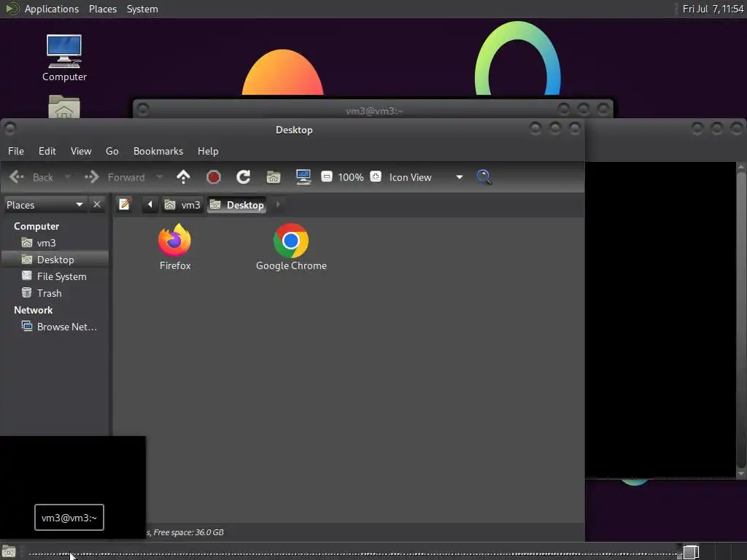Toggle text-based location entry pencil icon

pos(124,204)
